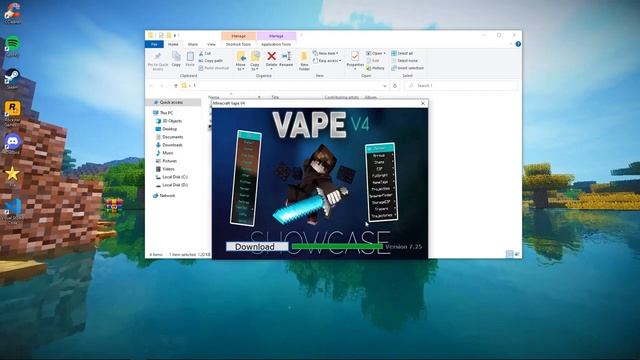The width and height of the screenshot is (640, 360).
Task: Click the Download button in Vape window
Action: [x=257, y=247]
